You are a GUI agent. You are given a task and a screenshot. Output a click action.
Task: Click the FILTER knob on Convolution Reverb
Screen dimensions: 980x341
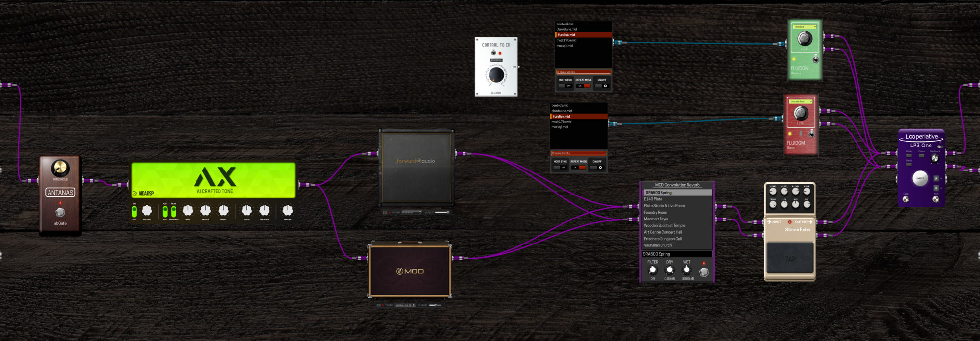click(x=653, y=270)
